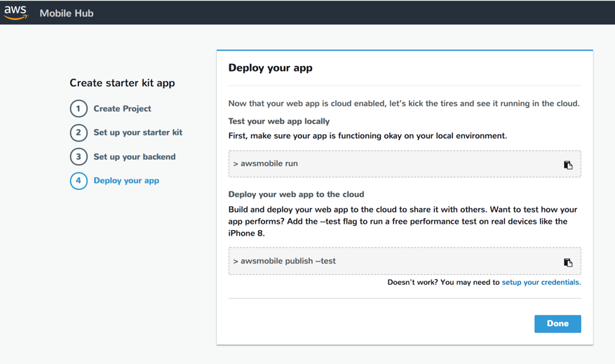Click the Deploy your web app to the cloud heading
The width and height of the screenshot is (615, 364).
click(296, 194)
